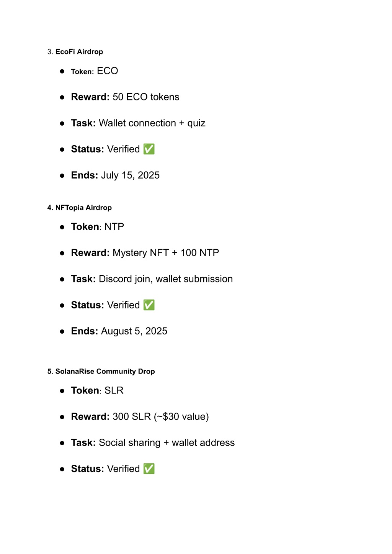
Task: Click the August 5, 2025 end date
Action: (134, 331)
